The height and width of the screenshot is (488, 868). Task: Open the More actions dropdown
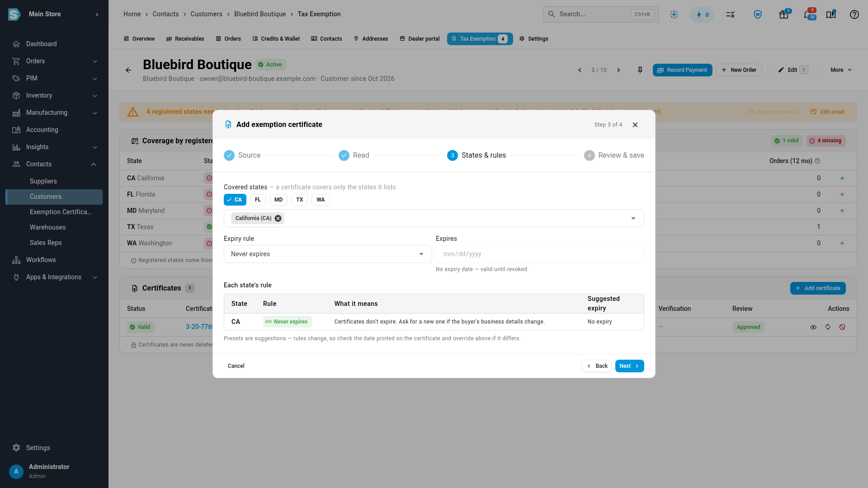click(841, 70)
